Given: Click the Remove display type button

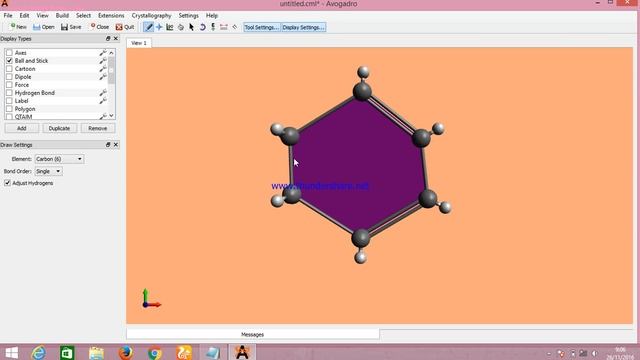Looking at the screenshot, I should click(x=98, y=128).
